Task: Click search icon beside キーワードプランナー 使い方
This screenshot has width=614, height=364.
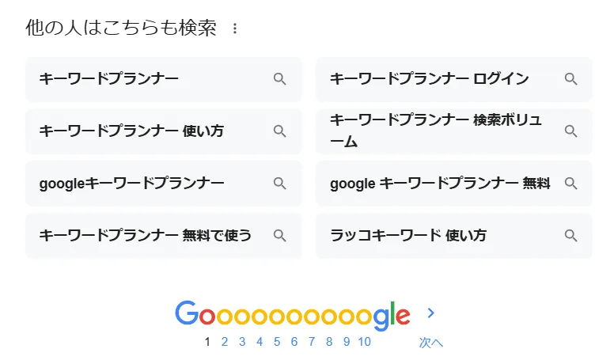Action: [279, 131]
